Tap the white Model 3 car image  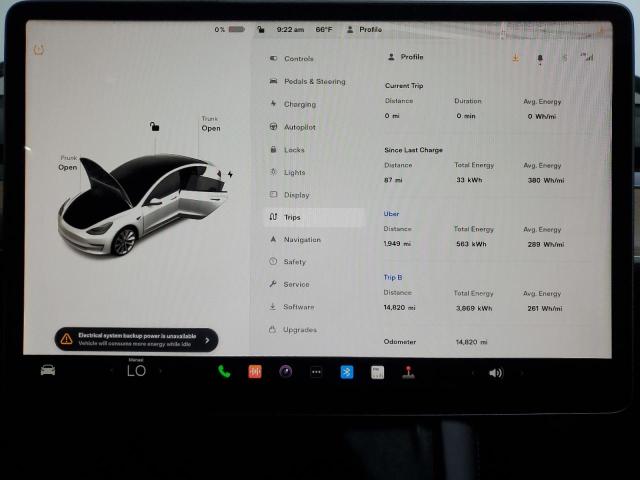(x=143, y=205)
